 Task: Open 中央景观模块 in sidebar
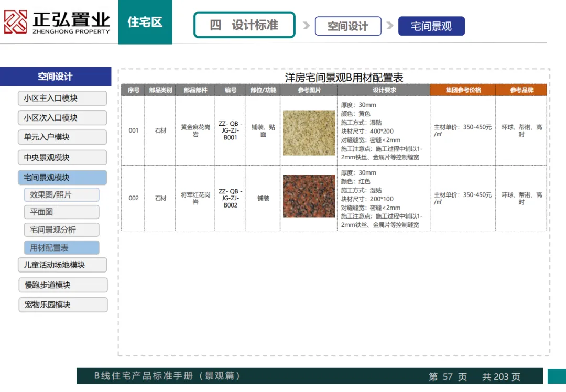coord(62,157)
